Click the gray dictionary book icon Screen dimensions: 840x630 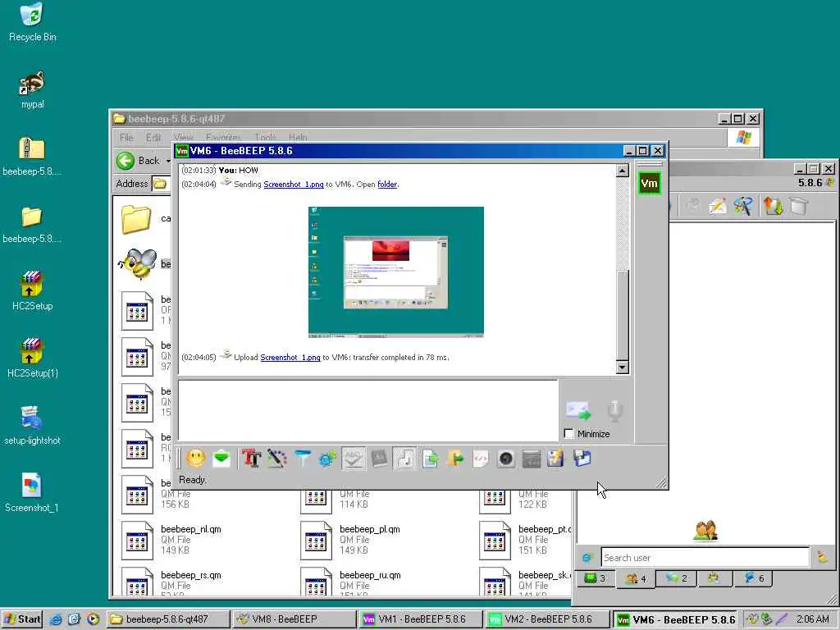click(x=379, y=459)
